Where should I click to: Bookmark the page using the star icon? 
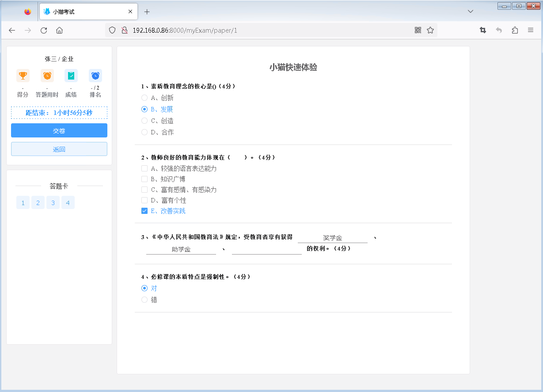(x=430, y=30)
